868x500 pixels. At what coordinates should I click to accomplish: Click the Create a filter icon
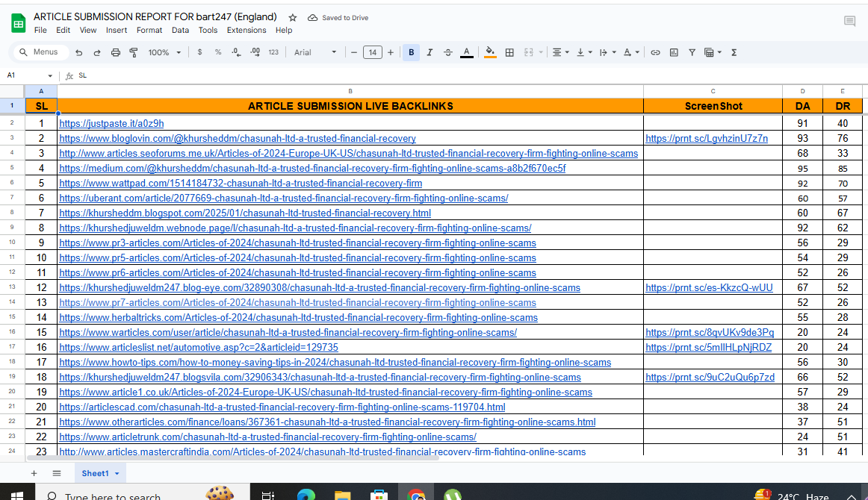tap(692, 52)
